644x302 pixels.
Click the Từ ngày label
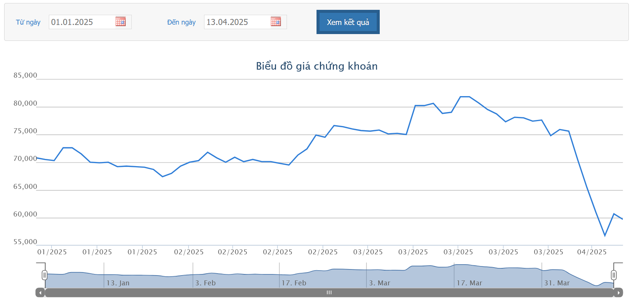tap(28, 22)
